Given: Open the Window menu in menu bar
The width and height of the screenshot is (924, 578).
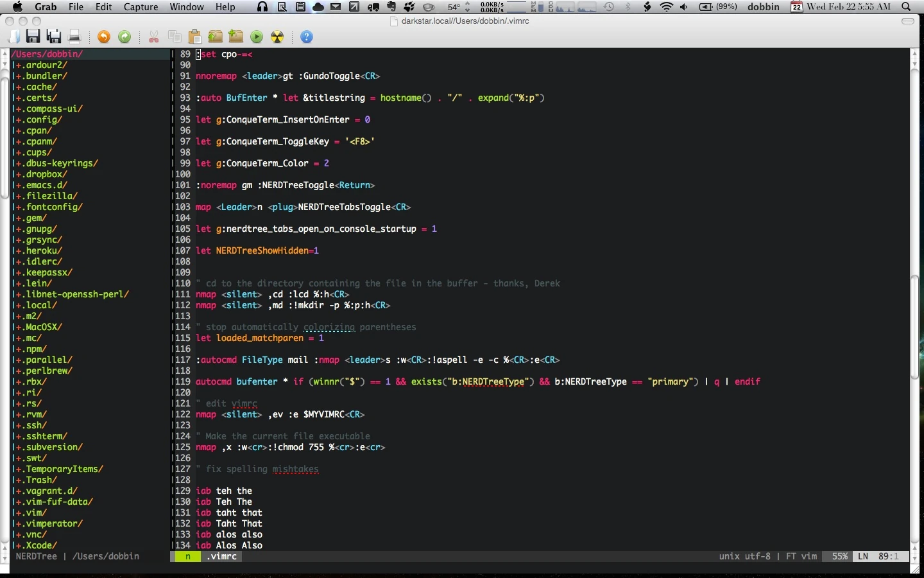Looking at the screenshot, I should pos(187,7).
